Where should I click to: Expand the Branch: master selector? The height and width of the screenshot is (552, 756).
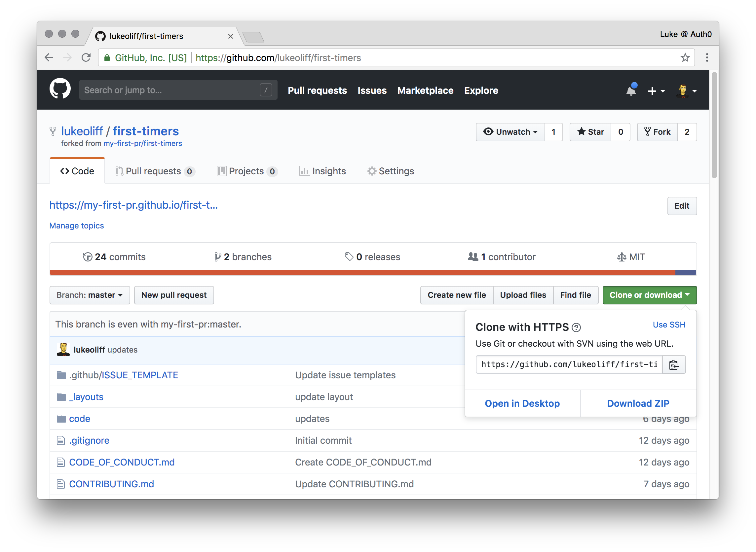pos(90,295)
